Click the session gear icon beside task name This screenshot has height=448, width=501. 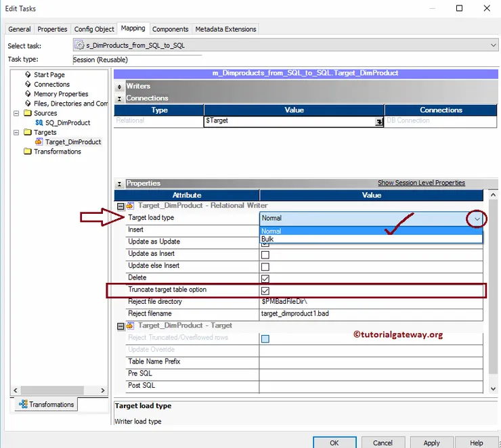(x=79, y=45)
